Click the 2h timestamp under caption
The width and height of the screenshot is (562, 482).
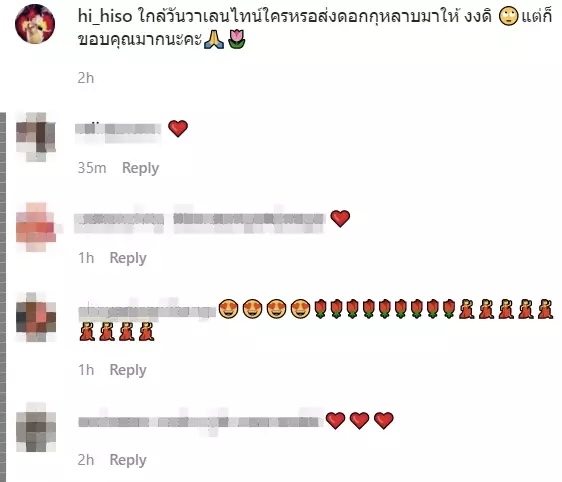[x=86, y=78]
